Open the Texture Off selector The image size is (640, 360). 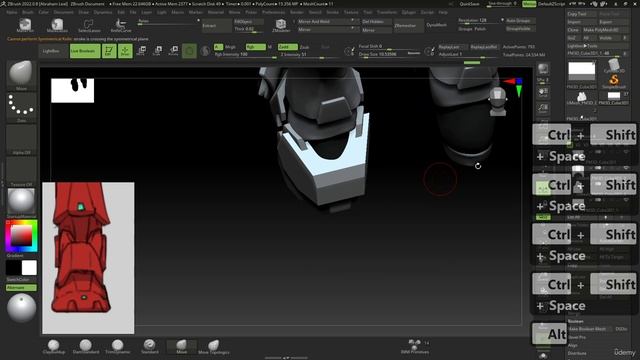(x=21, y=172)
